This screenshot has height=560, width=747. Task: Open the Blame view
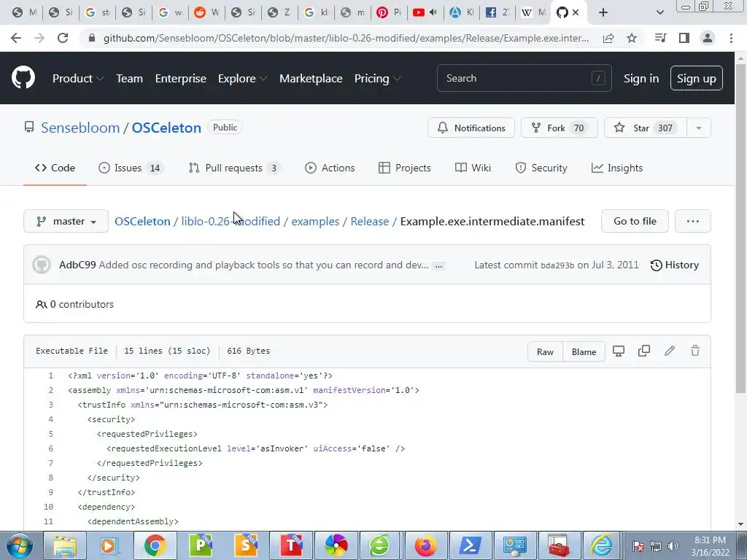point(584,352)
